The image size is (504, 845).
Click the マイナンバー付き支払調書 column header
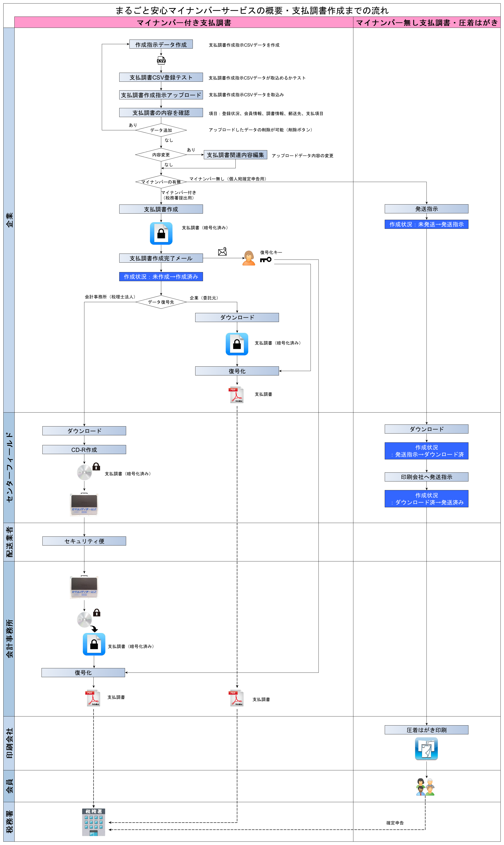184,22
